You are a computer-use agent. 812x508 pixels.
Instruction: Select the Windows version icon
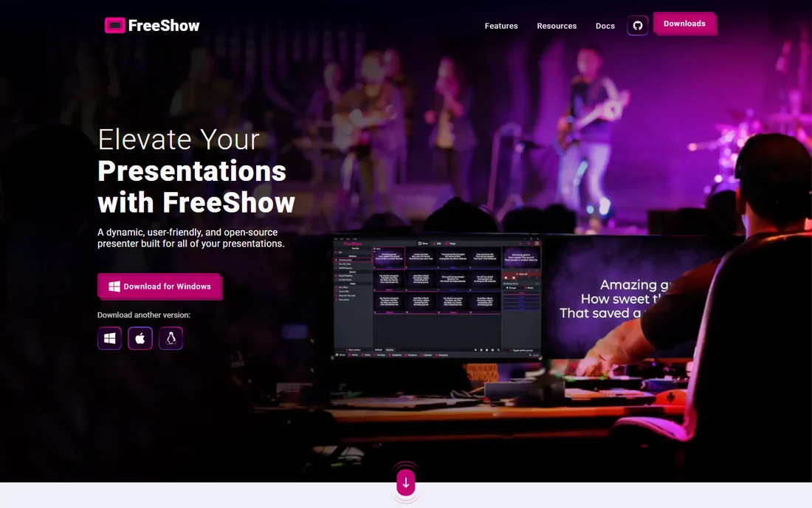[109, 338]
